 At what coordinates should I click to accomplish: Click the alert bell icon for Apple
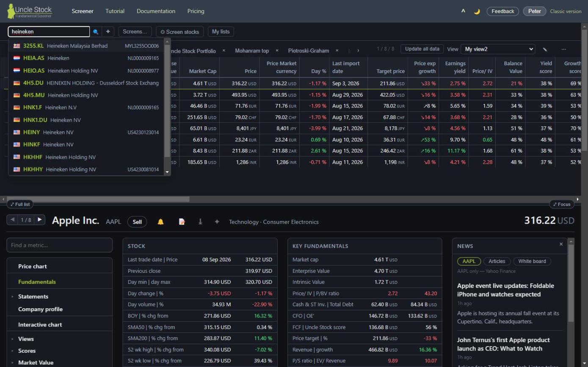[160, 222]
